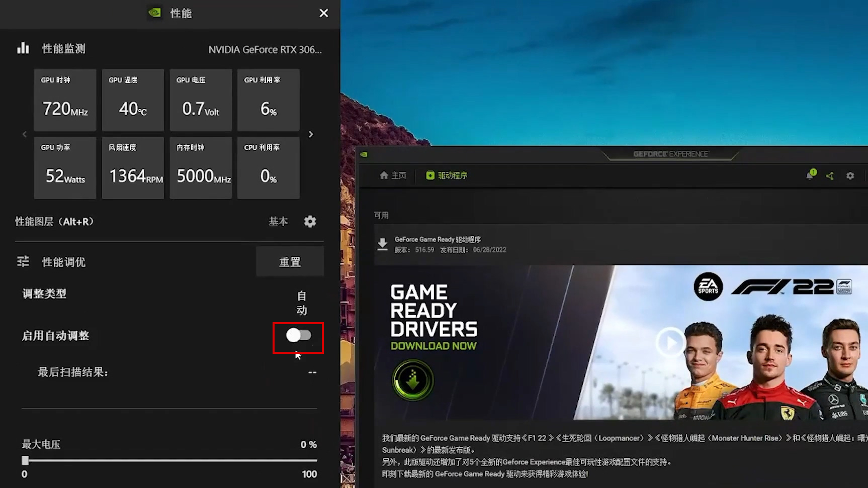
Task: Adjust the 最大电压 slider handle
Action: click(x=25, y=460)
